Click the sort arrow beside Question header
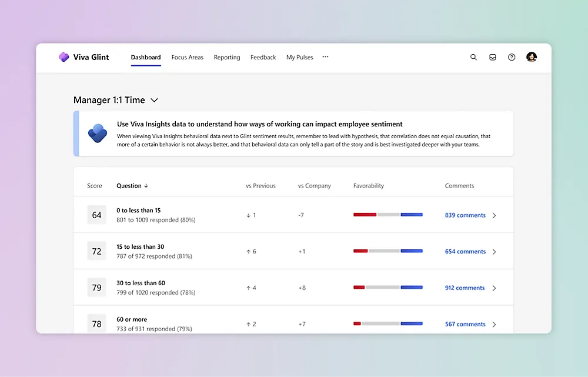This screenshot has width=588, height=377. 146,186
